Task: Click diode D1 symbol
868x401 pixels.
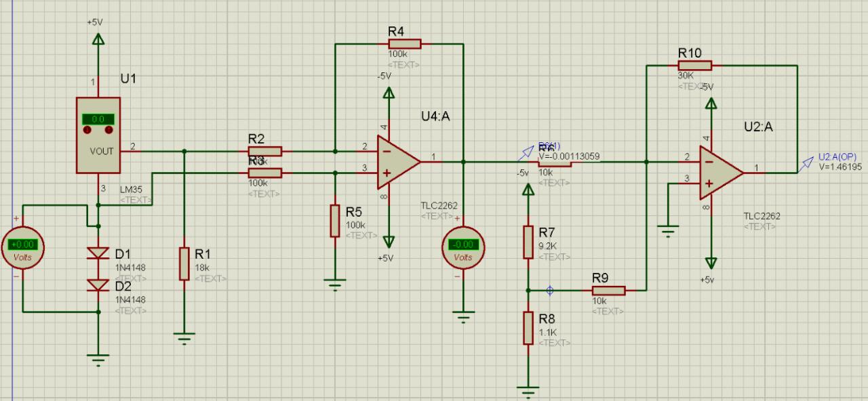Action: click(x=99, y=253)
